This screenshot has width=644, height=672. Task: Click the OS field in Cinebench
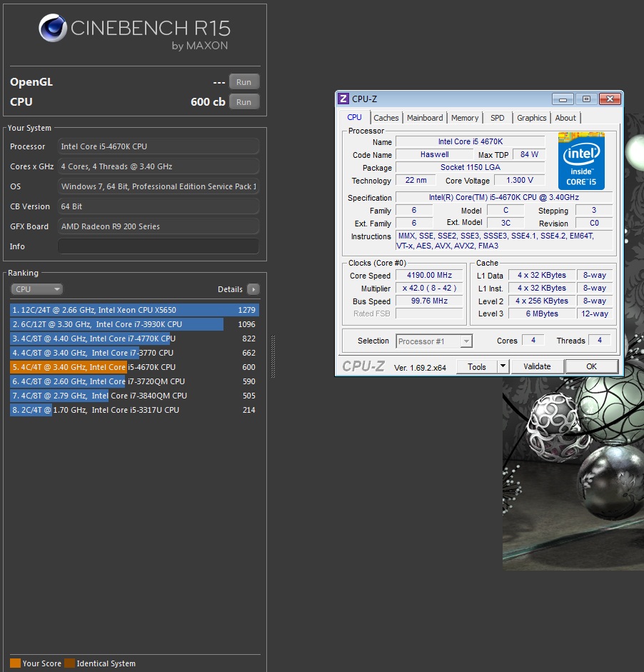pyautogui.click(x=158, y=186)
